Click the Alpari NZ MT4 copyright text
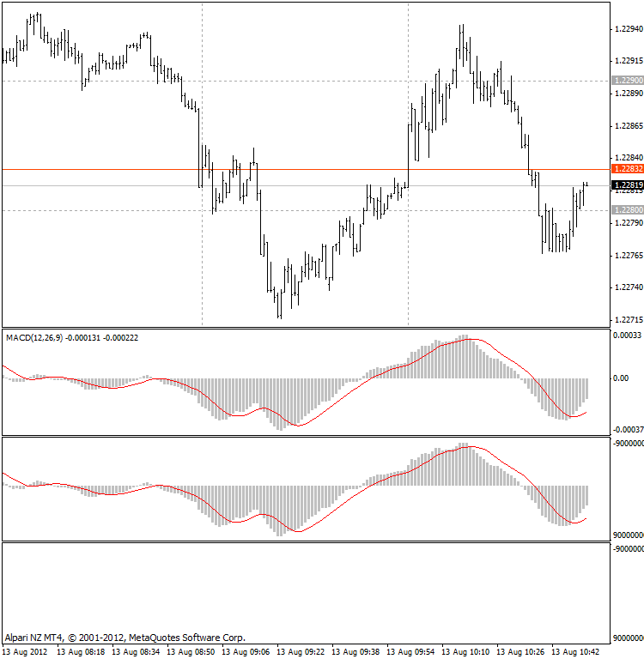 tap(125, 638)
